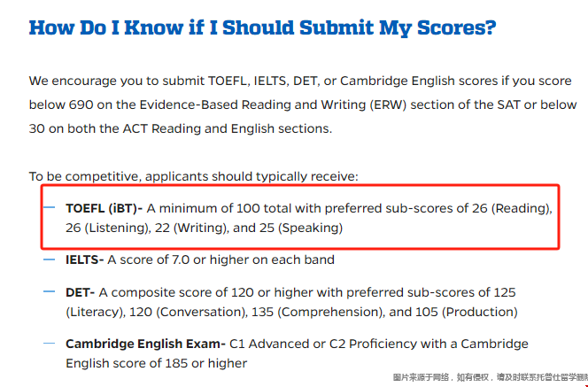Select the bold 'DET-' label
The image size is (588, 387).
point(81,292)
